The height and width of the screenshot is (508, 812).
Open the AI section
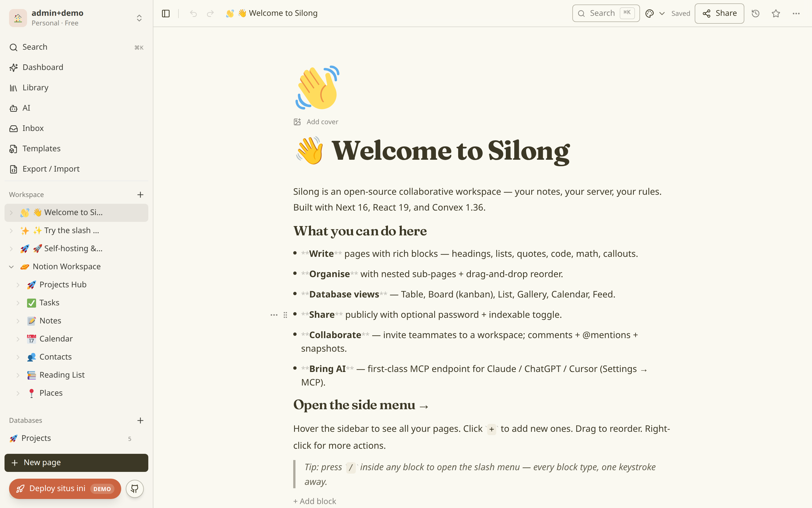coord(76,108)
